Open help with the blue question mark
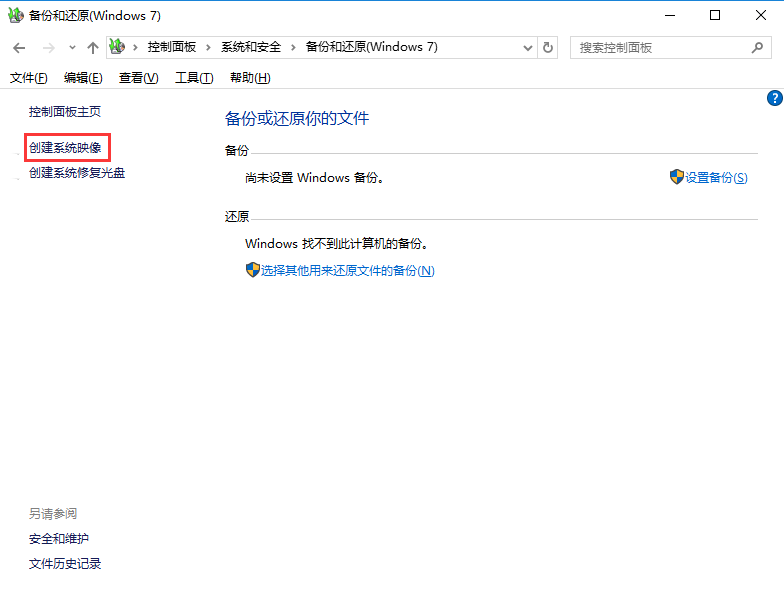The height and width of the screenshot is (592, 784). 774,98
